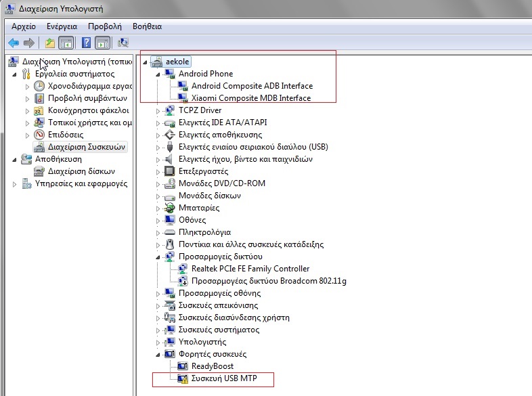Expand the TCPZ Driver category
The height and width of the screenshot is (396, 532).
[x=158, y=110]
